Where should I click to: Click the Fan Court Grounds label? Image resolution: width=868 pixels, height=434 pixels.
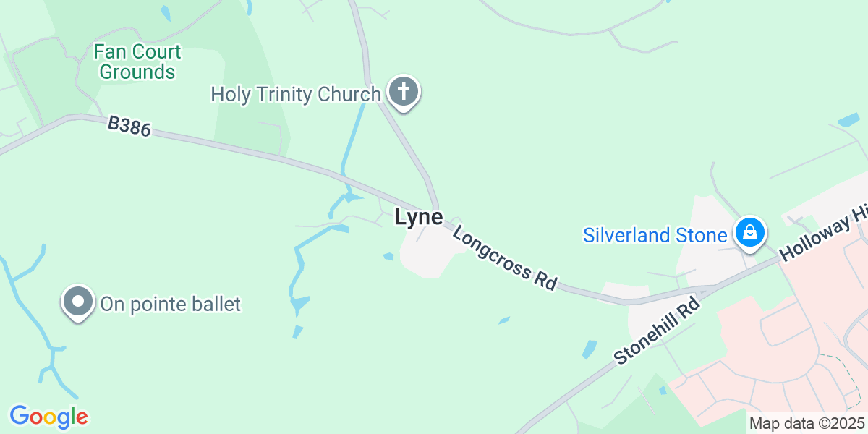137,62
